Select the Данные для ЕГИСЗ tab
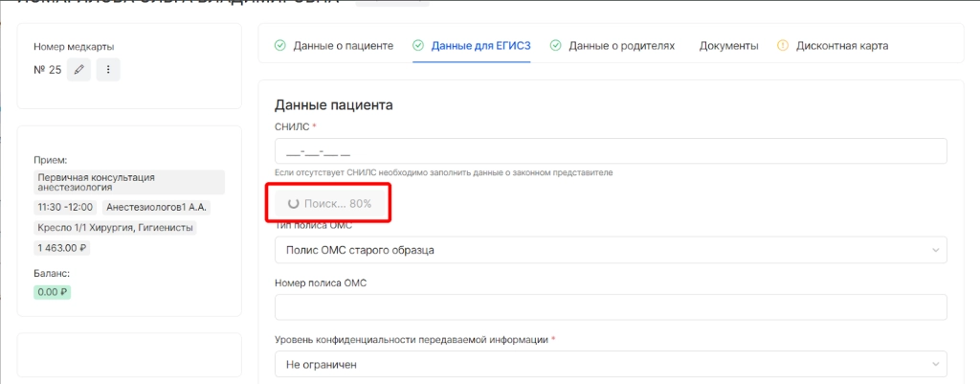The height and width of the screenshot is (384, 980). pyautogui.click(x=480, y=45)
